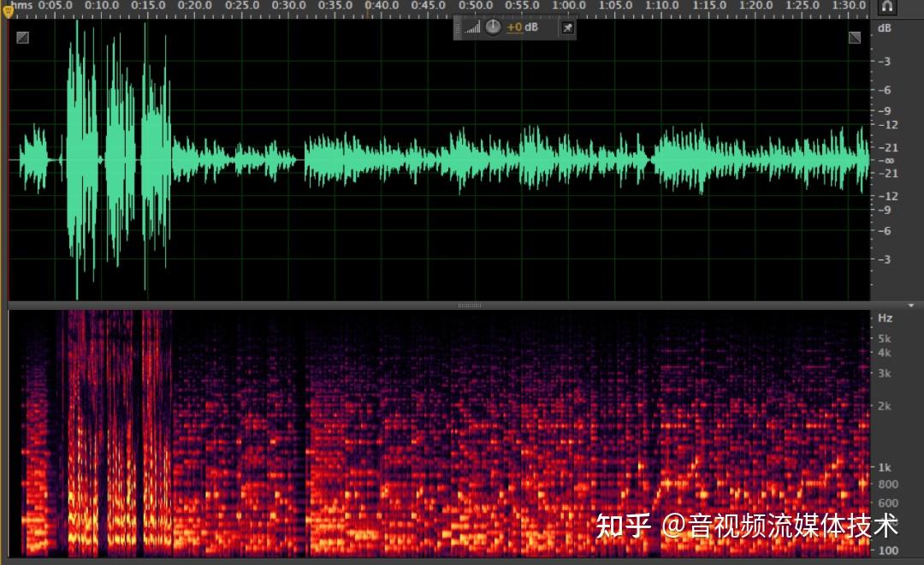Click the dB label above the amplitude scale
924x565 pixels.
(x=883, y=28)
